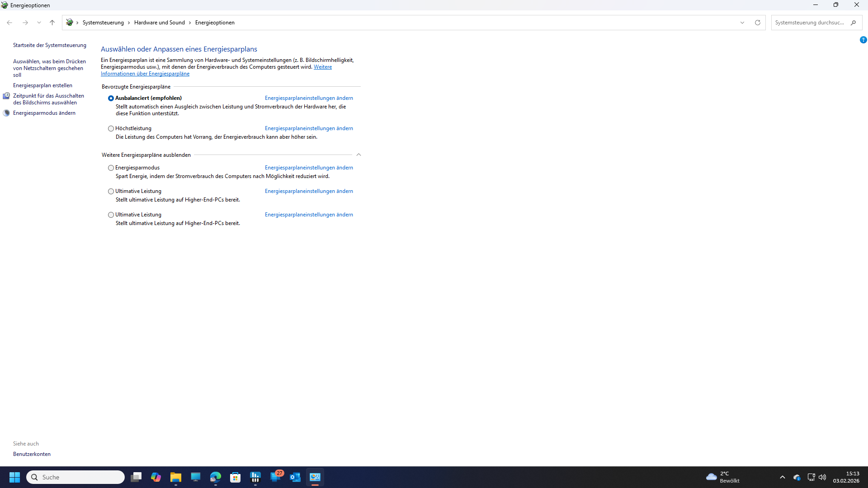Open recent pages via back-arrow dropdown
Image resolution: width=868 pixels, height=488 pixels.
tap(39, 22)
